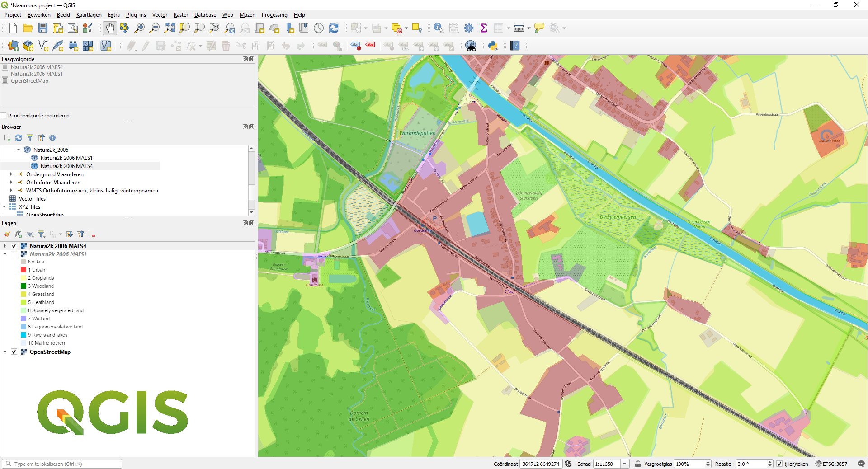Click the EPSG:3857 CRS button
Viewport: 868px width, 469px height.
coord(831,464)
